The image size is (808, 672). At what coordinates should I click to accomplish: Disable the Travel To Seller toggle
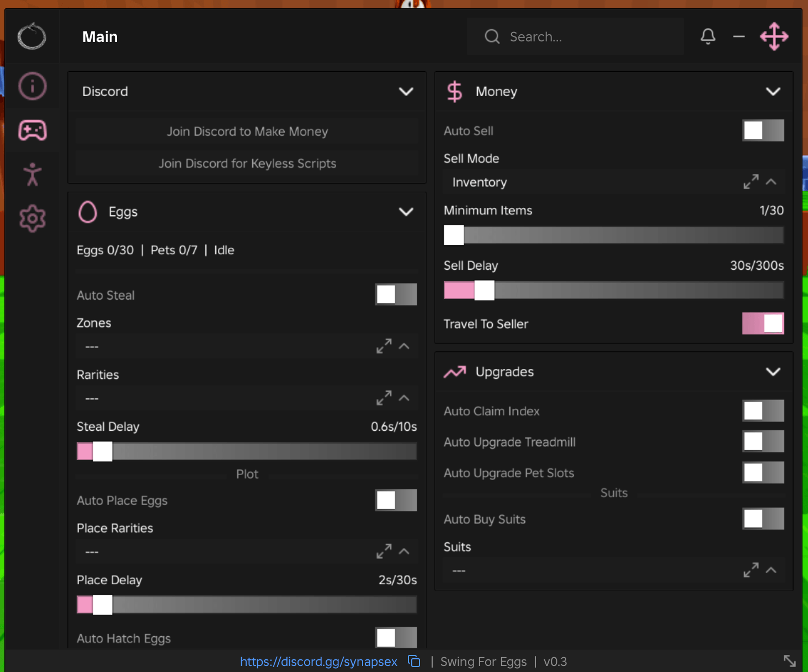click(763, 323)
